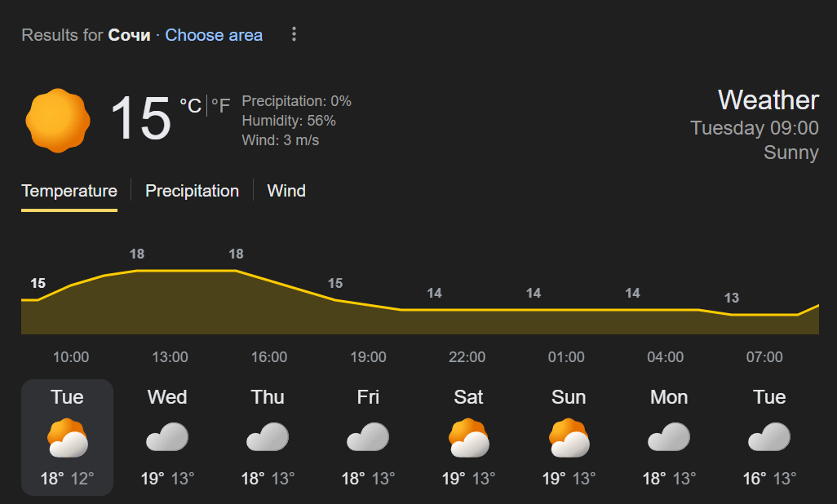Click the large sunny weather icon

pyautogui.click(x=58, y=120)
